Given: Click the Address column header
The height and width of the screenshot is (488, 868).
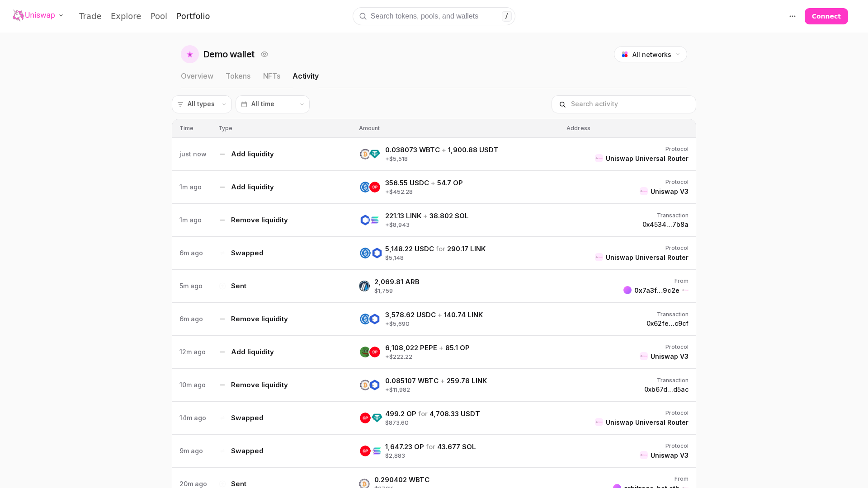Looking at the screenshot, I should tap(578, 128).
